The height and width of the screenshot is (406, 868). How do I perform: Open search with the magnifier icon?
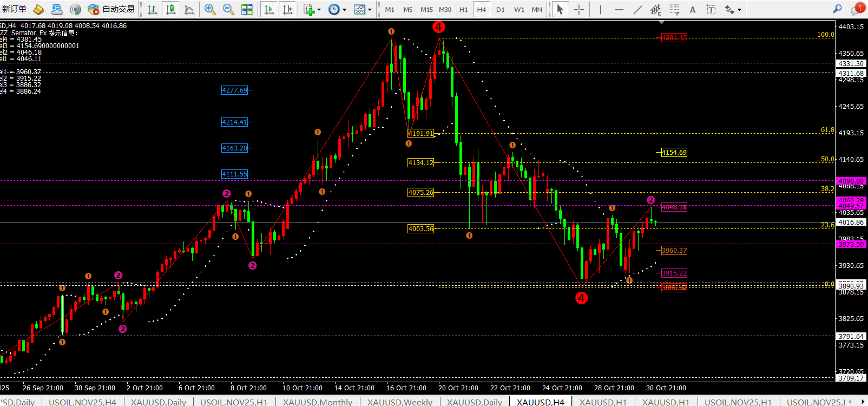point(837,9)
